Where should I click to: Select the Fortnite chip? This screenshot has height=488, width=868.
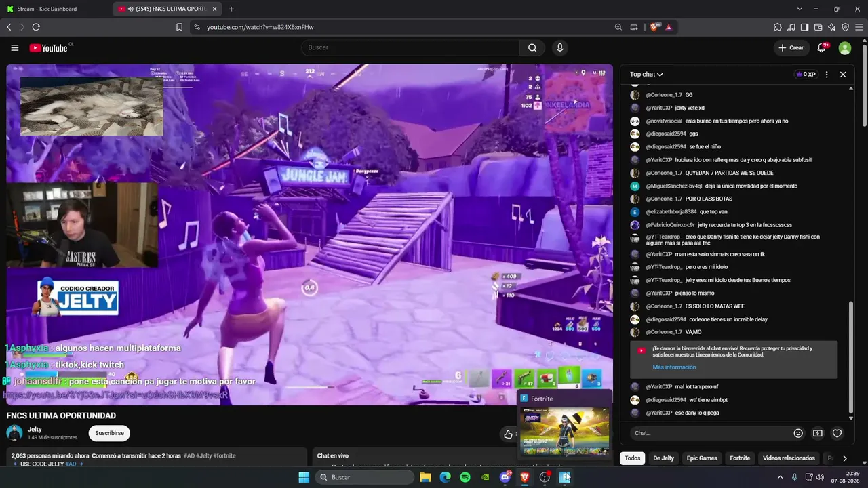pos(740,458)
